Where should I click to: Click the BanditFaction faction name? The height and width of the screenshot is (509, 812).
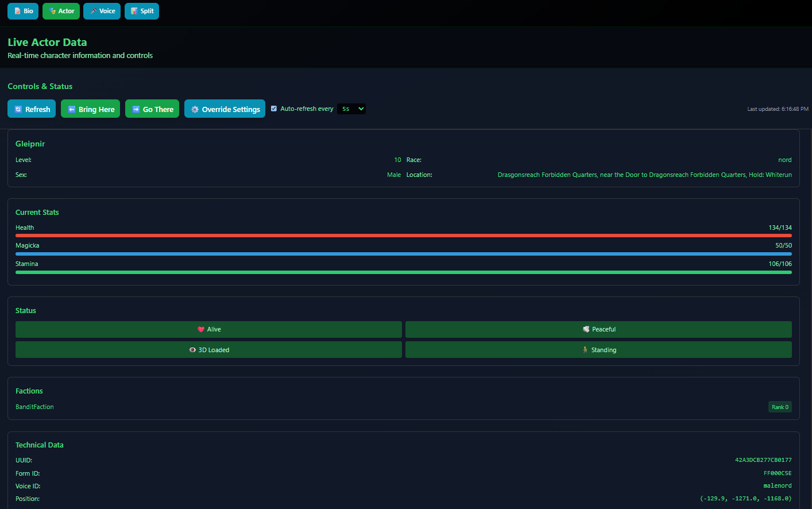[x=34, y=407]
